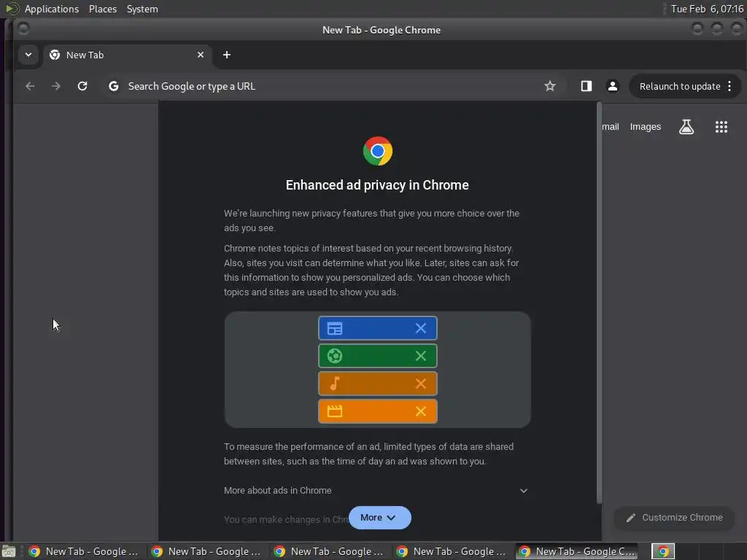Switch to second New Tab taskbar window

click(x=207, y=551)
